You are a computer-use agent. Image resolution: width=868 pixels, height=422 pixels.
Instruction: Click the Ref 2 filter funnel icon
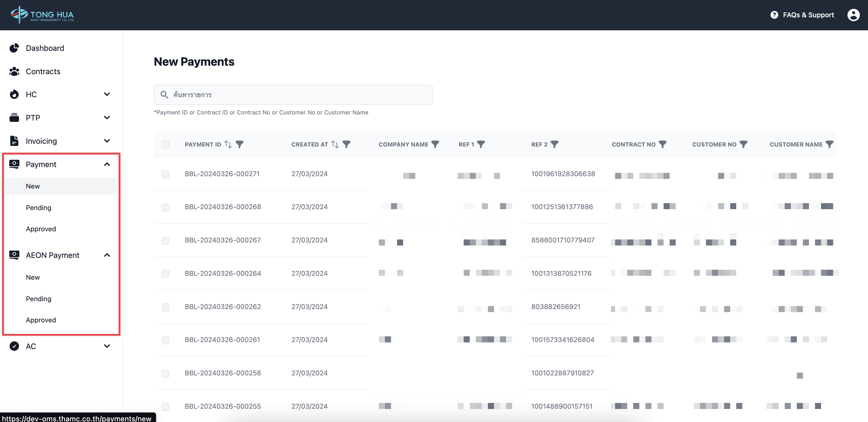point(554,144)
